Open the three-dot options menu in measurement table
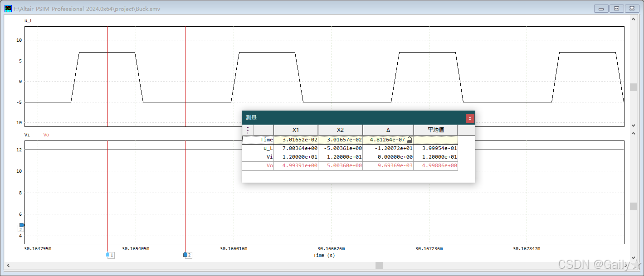The height and width of the screenshot is (276, 644). pos(248,130)
